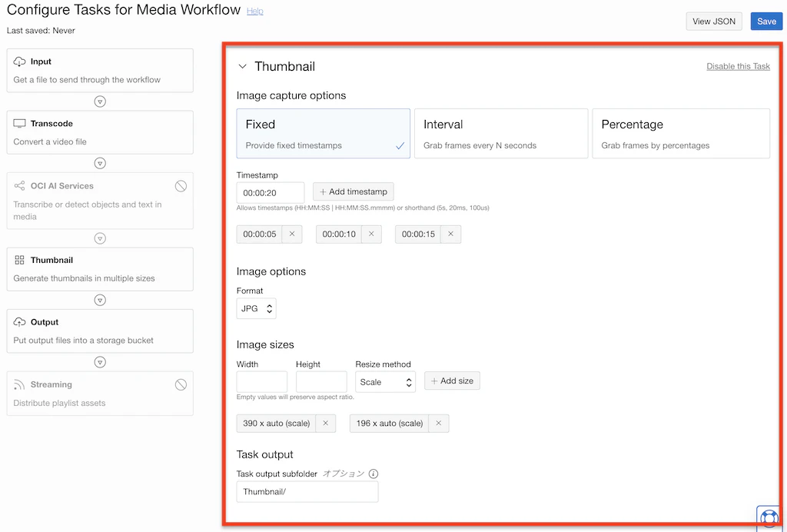Open the Input task card
Viewport: 787px width, 532px height.
tap(100, 70)
